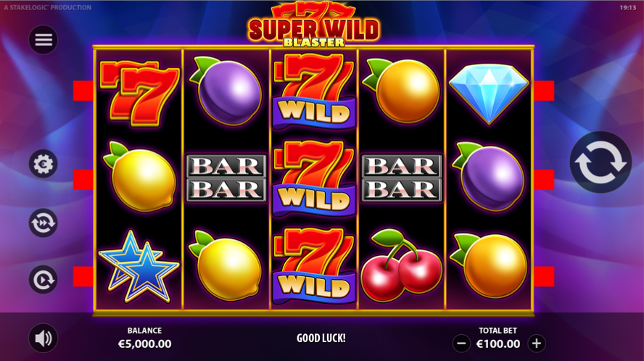Click the red 77 symbol on the first reel
Viewport: 644px width, 361px height.
point(140,94)
